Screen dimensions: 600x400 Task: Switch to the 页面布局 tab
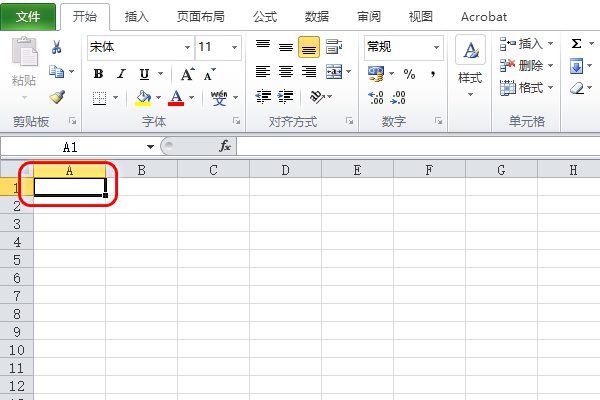click(x=201, y=17)
